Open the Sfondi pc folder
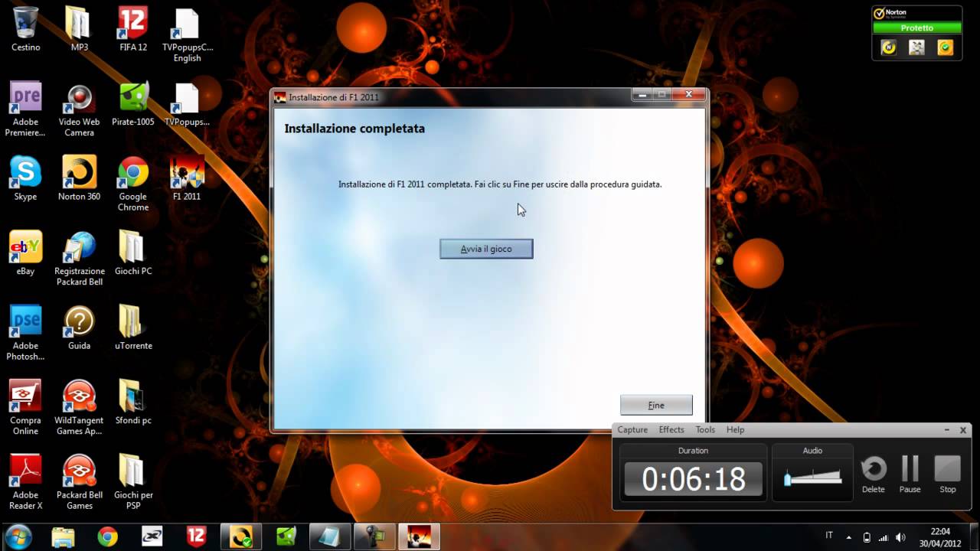980x551 pixels. (132, 402)
